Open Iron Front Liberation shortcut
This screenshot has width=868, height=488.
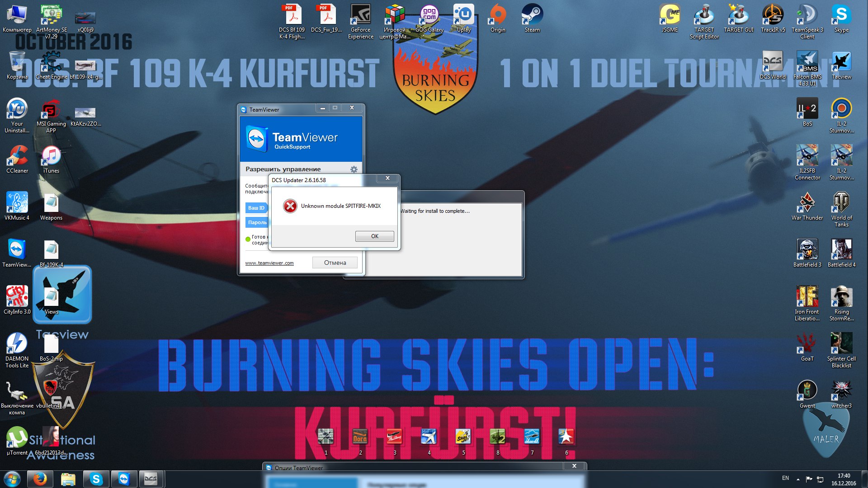click(807, 304)
